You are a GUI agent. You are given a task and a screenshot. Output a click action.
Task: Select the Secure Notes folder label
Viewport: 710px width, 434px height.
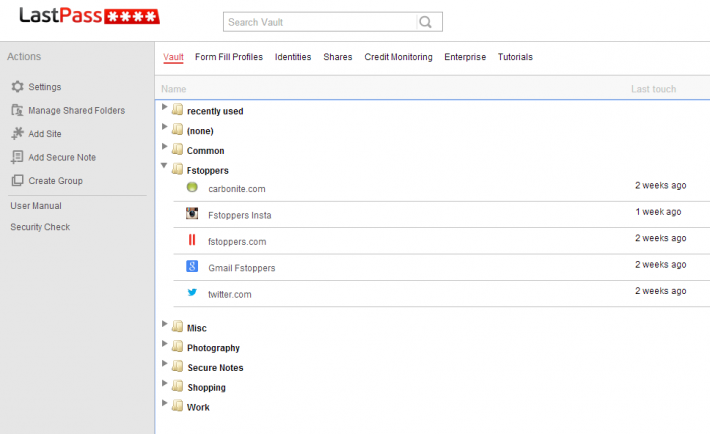(216, 368)
